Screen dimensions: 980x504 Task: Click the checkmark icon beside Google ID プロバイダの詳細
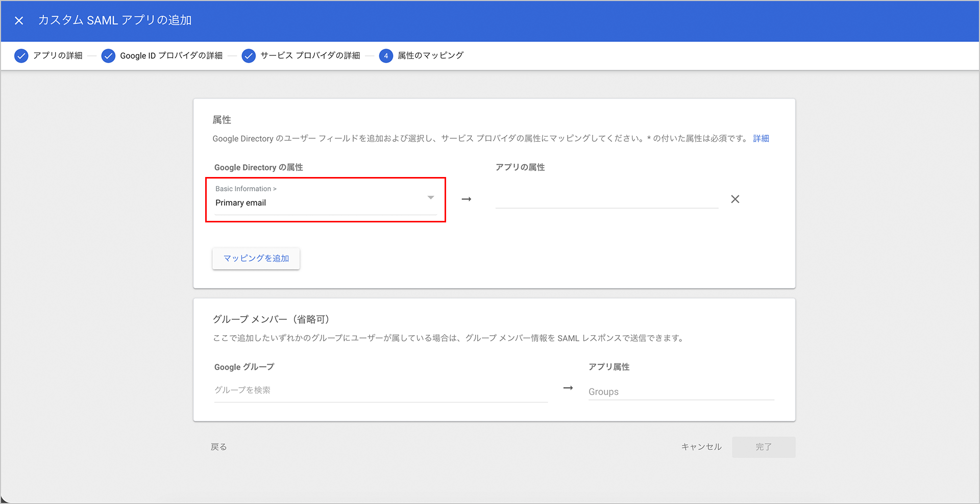108,56
